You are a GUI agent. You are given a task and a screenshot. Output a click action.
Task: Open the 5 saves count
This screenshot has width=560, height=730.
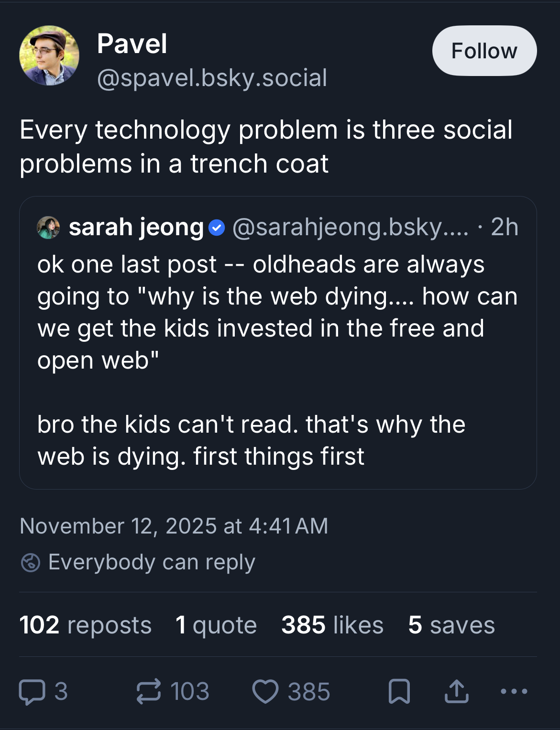[451, 625]
